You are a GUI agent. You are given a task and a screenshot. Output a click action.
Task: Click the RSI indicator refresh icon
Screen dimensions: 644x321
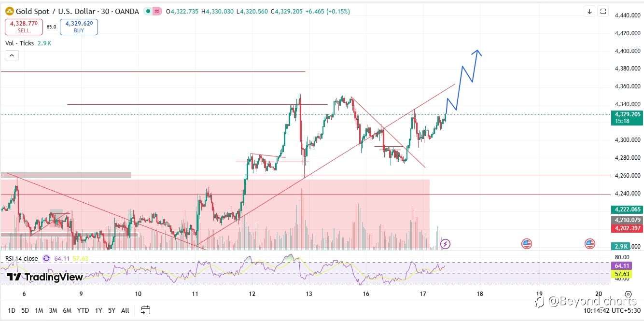(x=46, y=258)
